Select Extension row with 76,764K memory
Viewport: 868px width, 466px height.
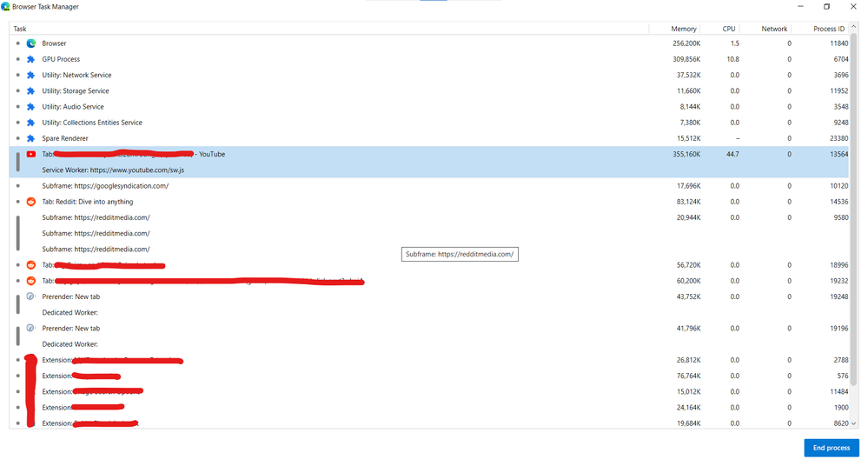coord(429,376)
